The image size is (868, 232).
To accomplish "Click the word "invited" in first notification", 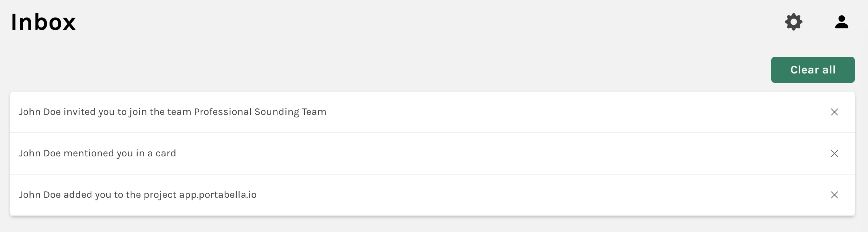I will tap(79, 112).
